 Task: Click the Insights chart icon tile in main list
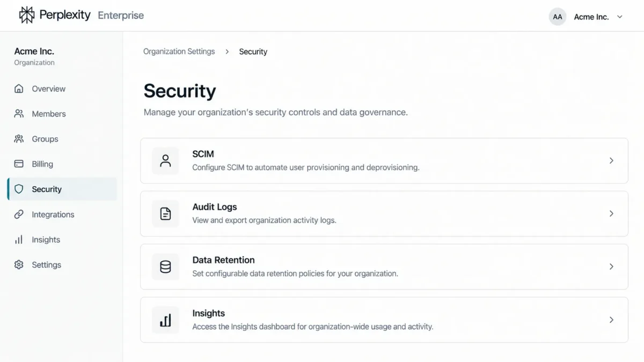(165, 320)
